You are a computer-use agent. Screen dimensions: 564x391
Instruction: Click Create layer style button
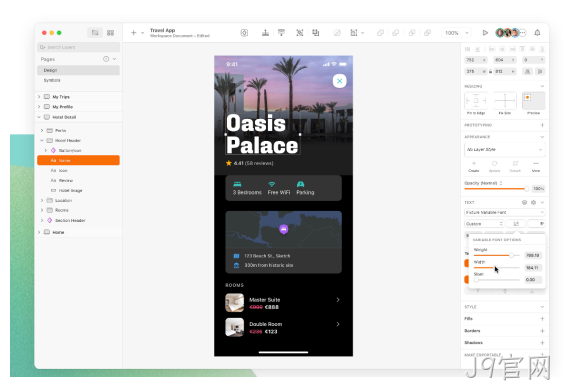474,167
